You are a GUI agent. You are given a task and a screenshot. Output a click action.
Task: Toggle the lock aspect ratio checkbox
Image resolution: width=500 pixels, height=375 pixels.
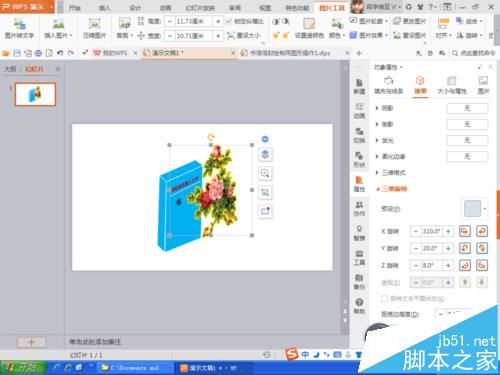tap(229, 21)
